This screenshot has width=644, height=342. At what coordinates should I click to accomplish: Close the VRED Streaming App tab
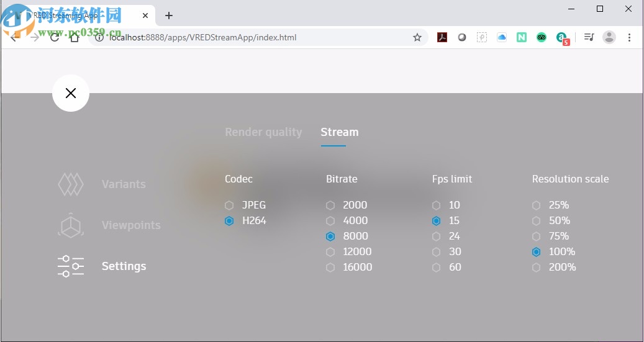tap(145, 16)
